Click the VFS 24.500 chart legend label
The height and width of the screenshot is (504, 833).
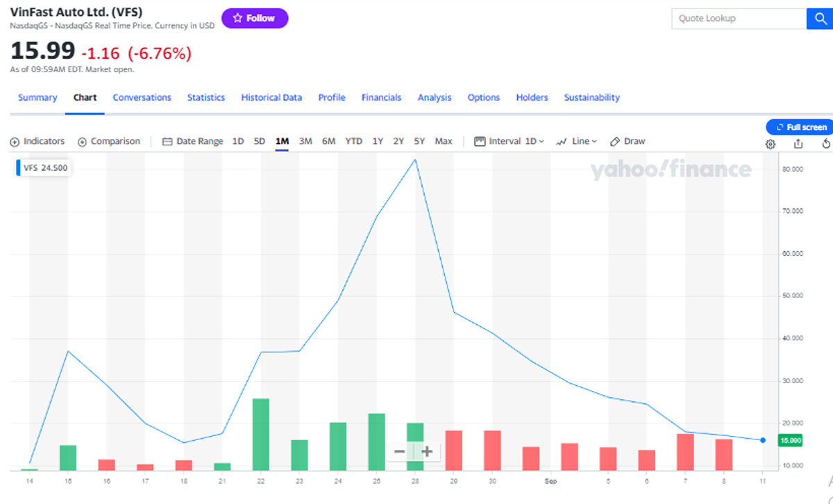[x=45, y=167]
